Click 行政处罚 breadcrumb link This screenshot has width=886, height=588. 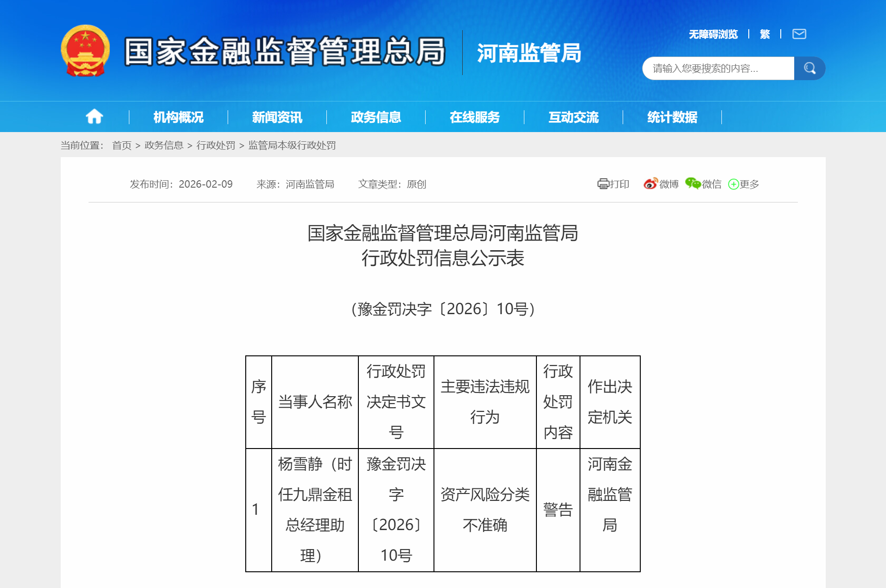point(216,145)
